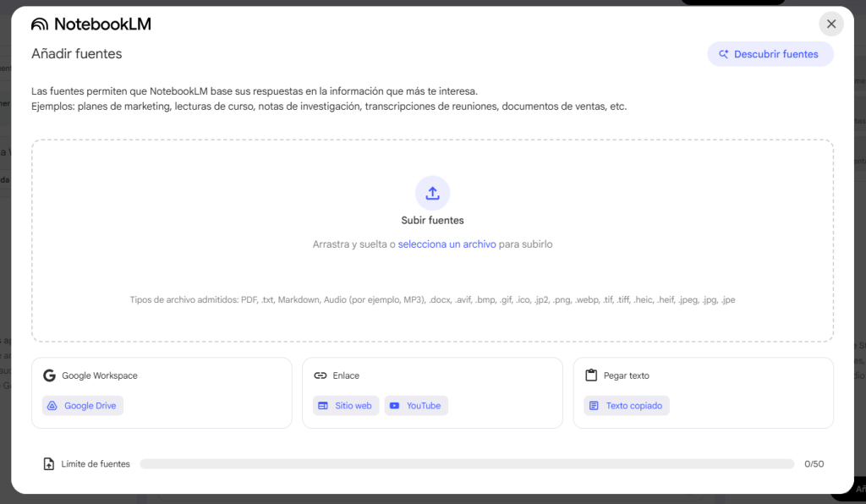Click the YouTube play icon in the Enlace card
This screenshot has width=866, height=504.
[x=393, y=405]
